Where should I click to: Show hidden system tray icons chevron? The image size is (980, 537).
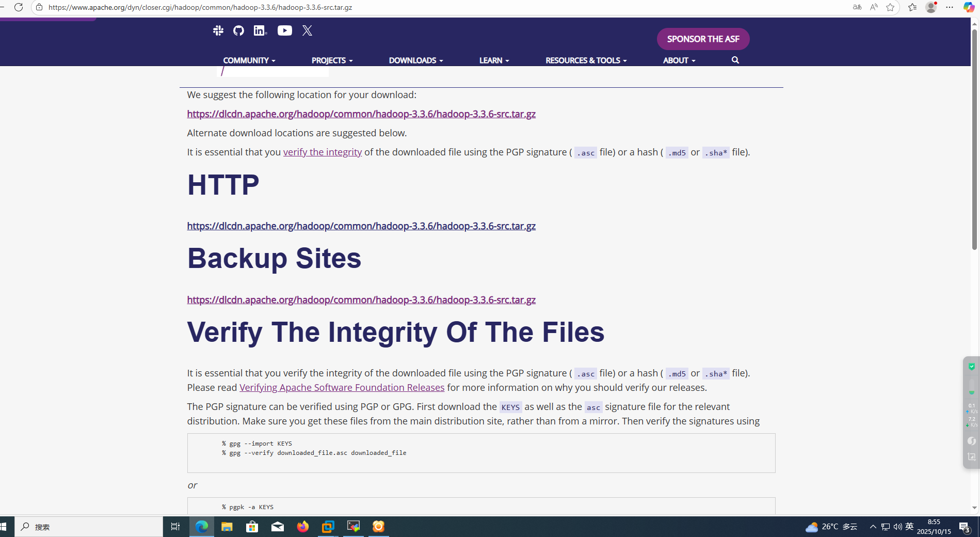(873, 527)
